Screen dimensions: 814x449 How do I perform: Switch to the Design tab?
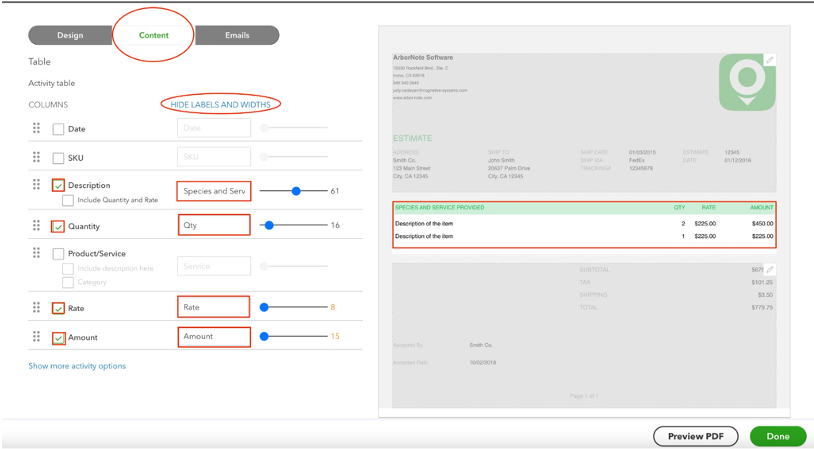(70, 35)
